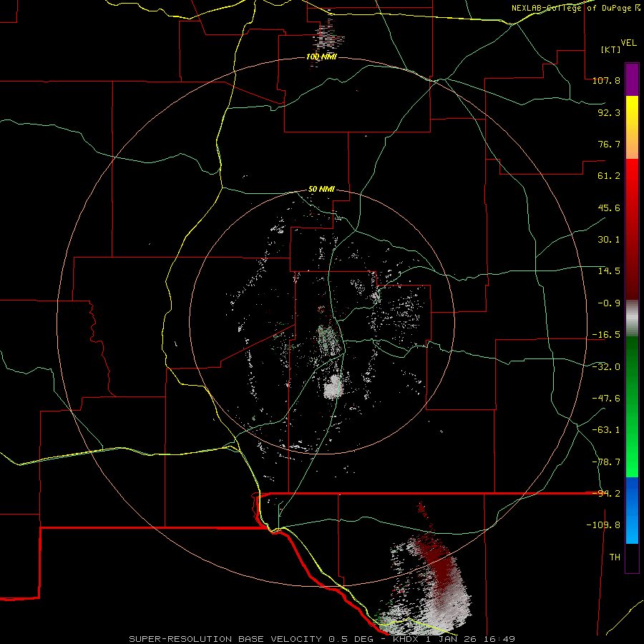Click the 16:49 timestamp in caption
Viewport: 644px width, 644px height.
(499, 639)
